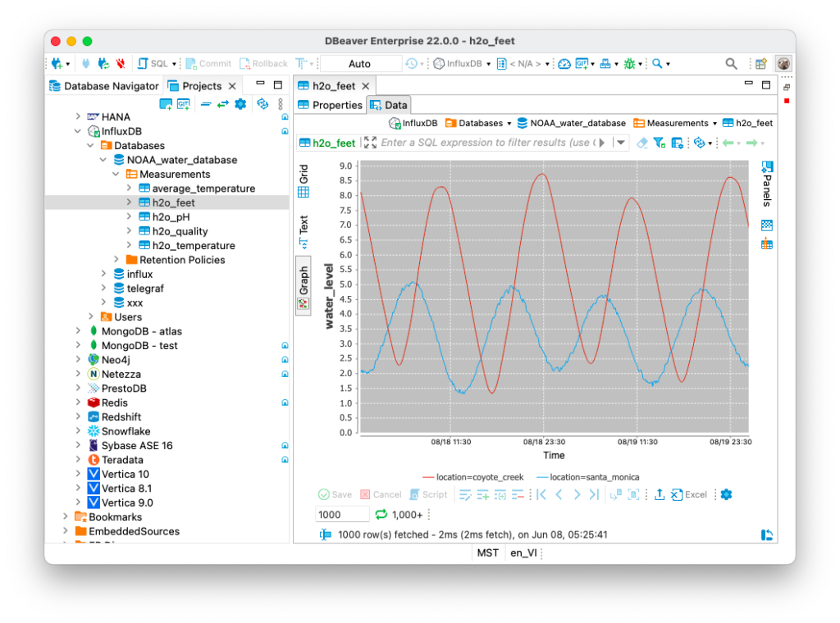Click the SQL filter expression field
840x623 pixels.
tap(486, 143)
